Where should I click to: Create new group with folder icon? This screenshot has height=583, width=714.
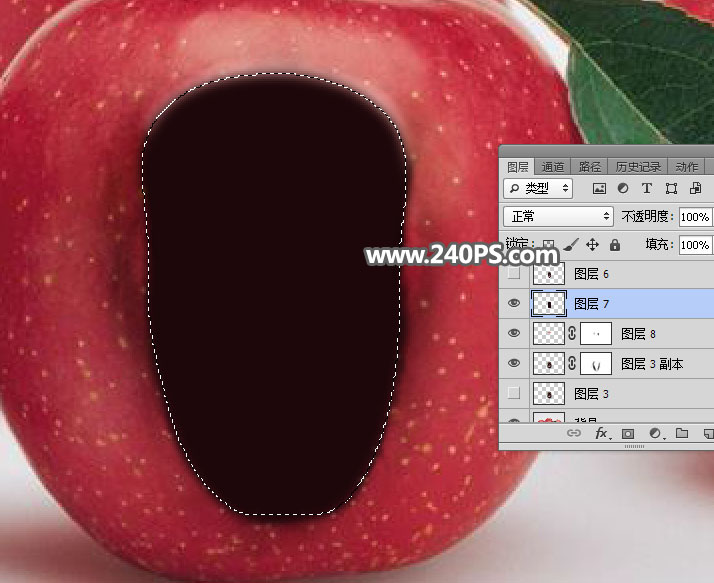(682, 434)
